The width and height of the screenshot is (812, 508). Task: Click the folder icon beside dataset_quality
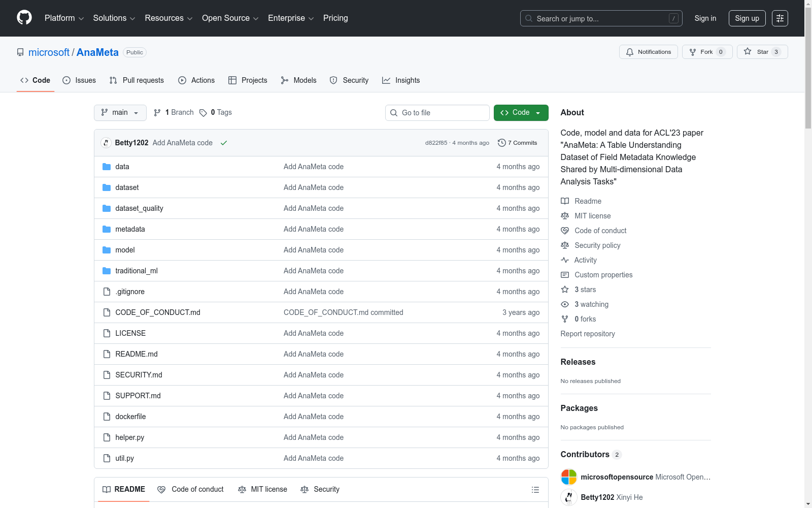(x=107, y=208)
